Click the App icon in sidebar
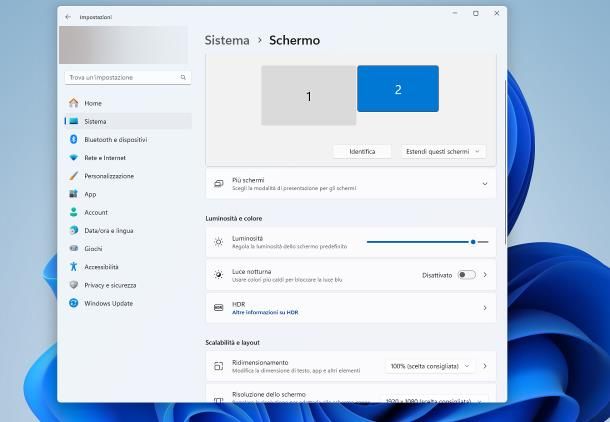610x422 pixels. point(74,194)
